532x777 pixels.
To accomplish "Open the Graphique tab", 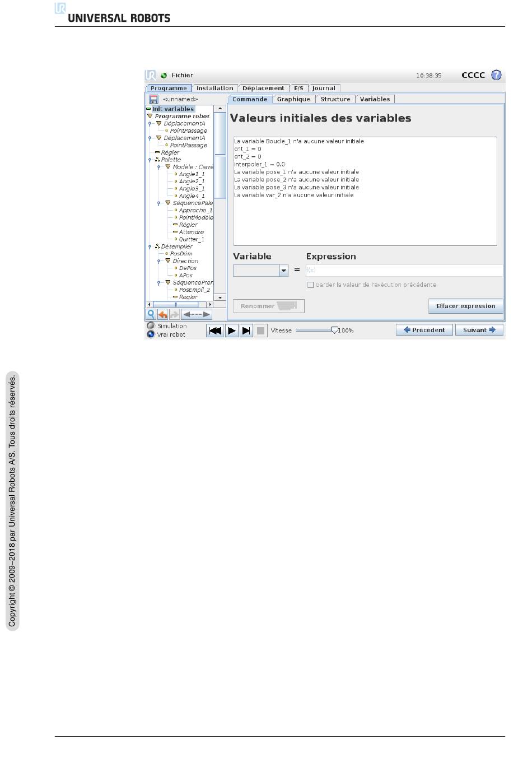I will click(x=293, y=99).
